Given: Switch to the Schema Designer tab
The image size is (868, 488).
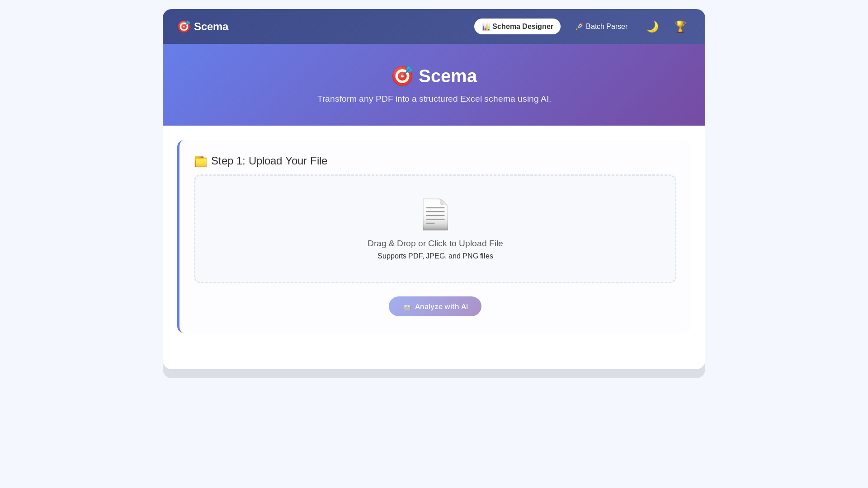Looking at the screenshot, I should (517, 27).
